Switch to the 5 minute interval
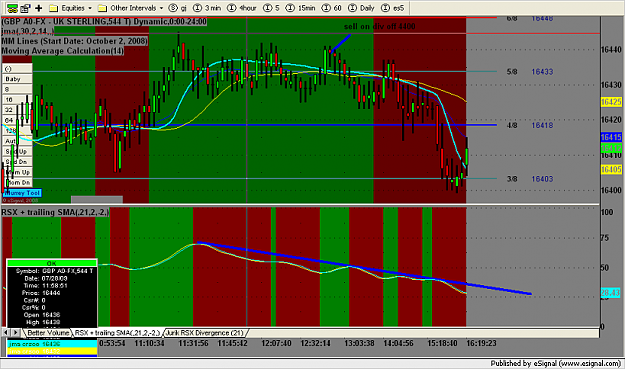The height and width of the screenshot is (369, 625). [271, 8]
